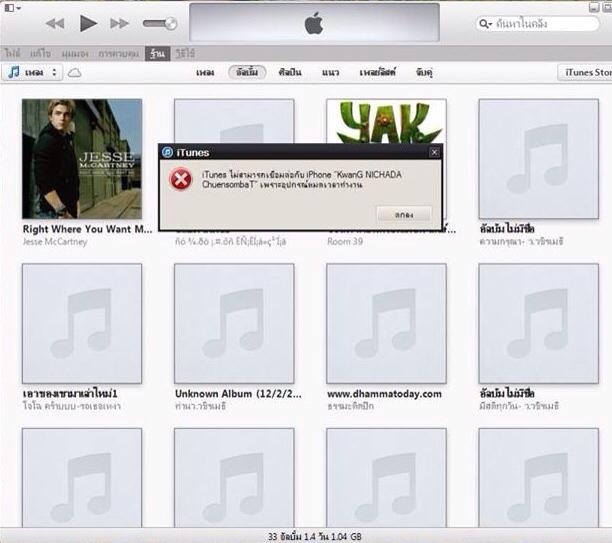Click the volume slider knob
Viewport: 612px width, 543px height.
click(x=171, y=24)
